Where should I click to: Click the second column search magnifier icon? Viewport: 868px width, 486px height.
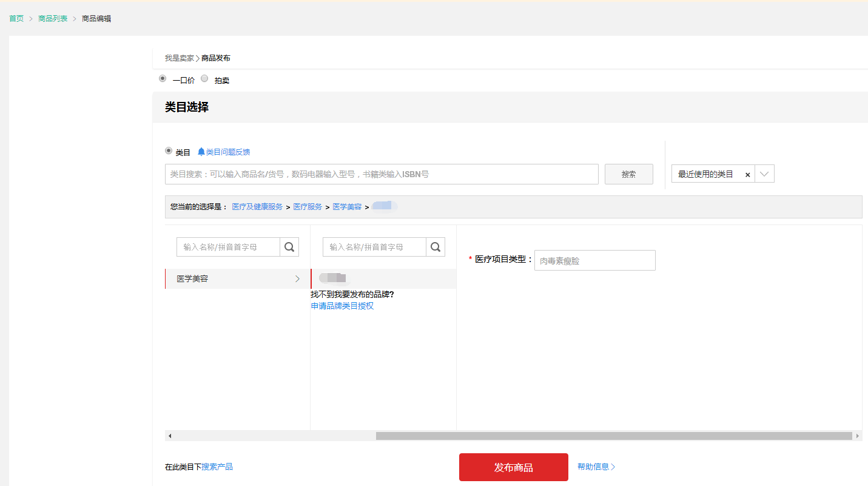coord(436,247)
